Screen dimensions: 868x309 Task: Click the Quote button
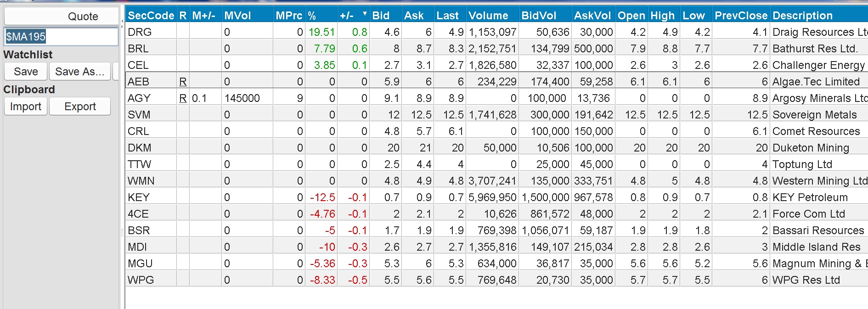coord(61,17)
